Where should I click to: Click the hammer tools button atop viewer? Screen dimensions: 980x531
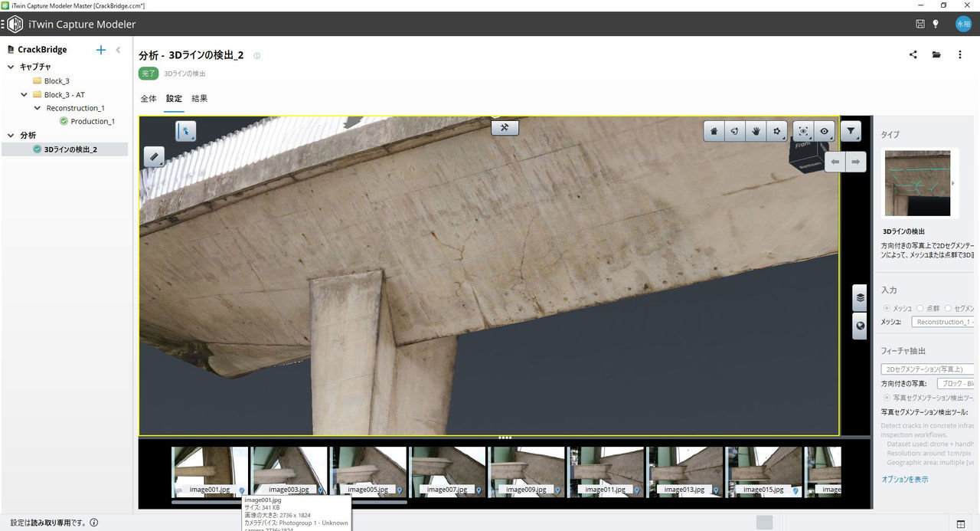coord(505,127)
